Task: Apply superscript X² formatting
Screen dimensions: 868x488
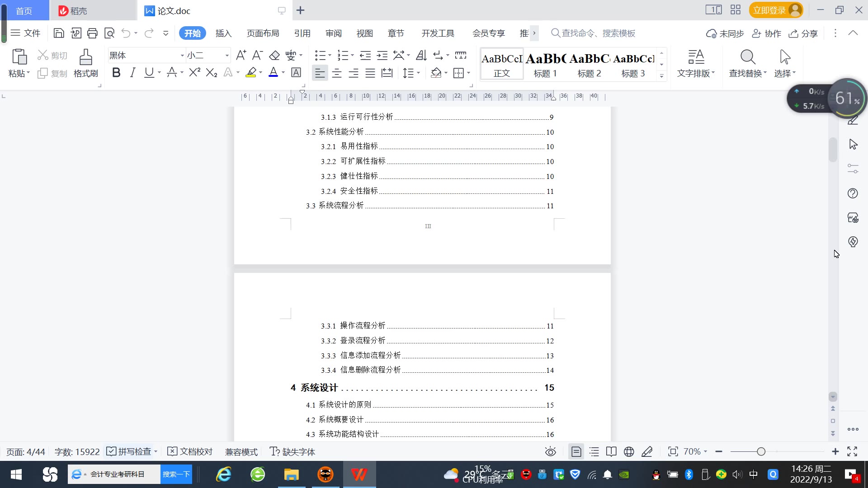Action: pyautogui.click(x=195, y=72)
